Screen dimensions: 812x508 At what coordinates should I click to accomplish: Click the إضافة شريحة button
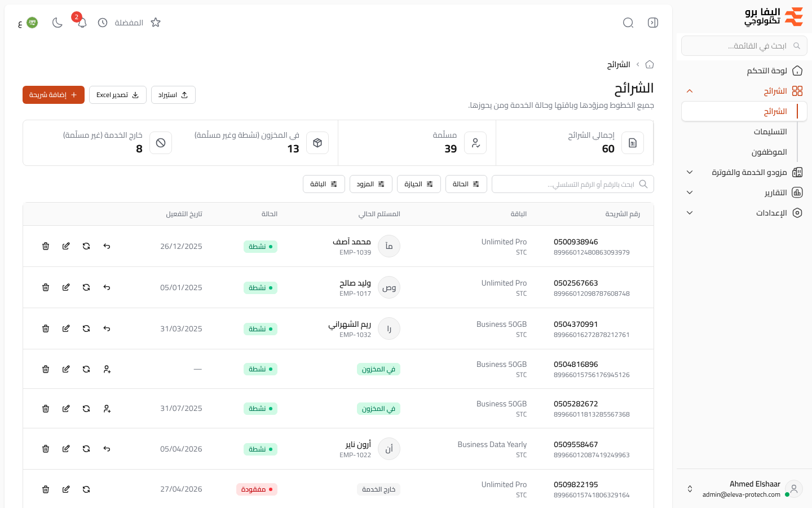point(54,95)
